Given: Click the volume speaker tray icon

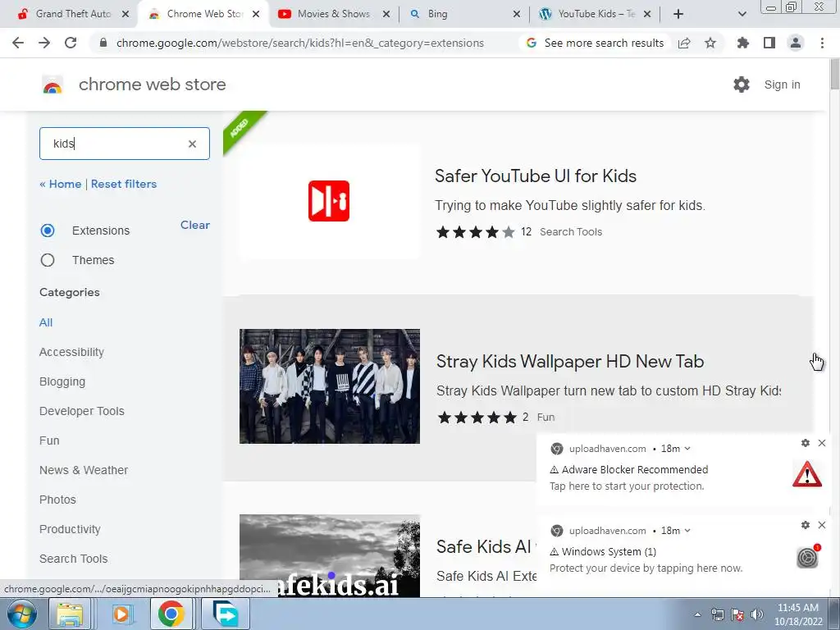Looking at the screenshot, I should 757,614.
